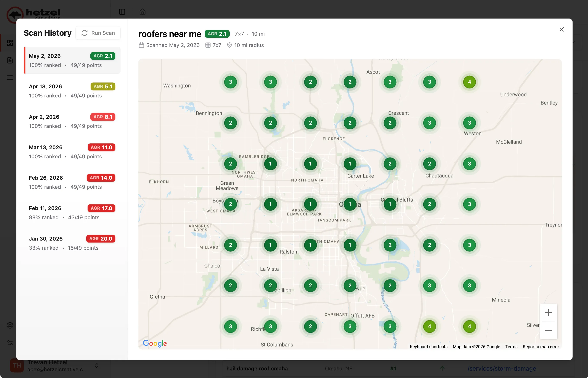Click the rank 2 pin under Crescent
Viewport: 588px width, 378px height.
(390, 123)
